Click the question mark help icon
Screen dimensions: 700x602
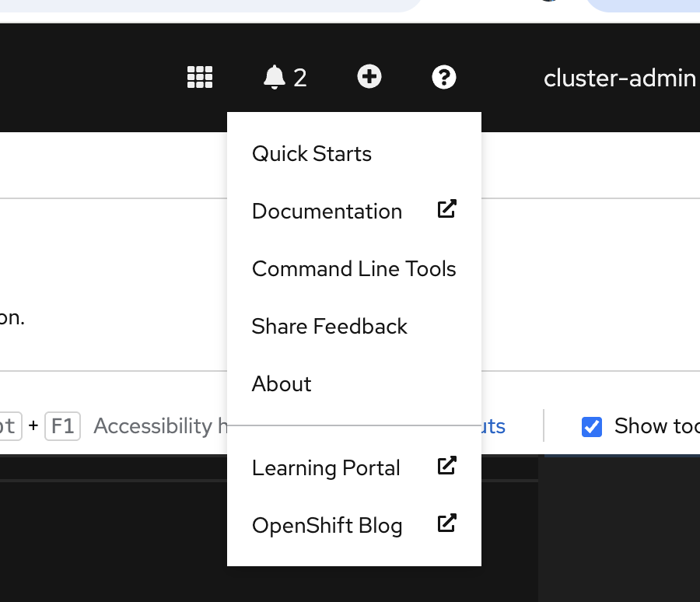click(444, 77)
